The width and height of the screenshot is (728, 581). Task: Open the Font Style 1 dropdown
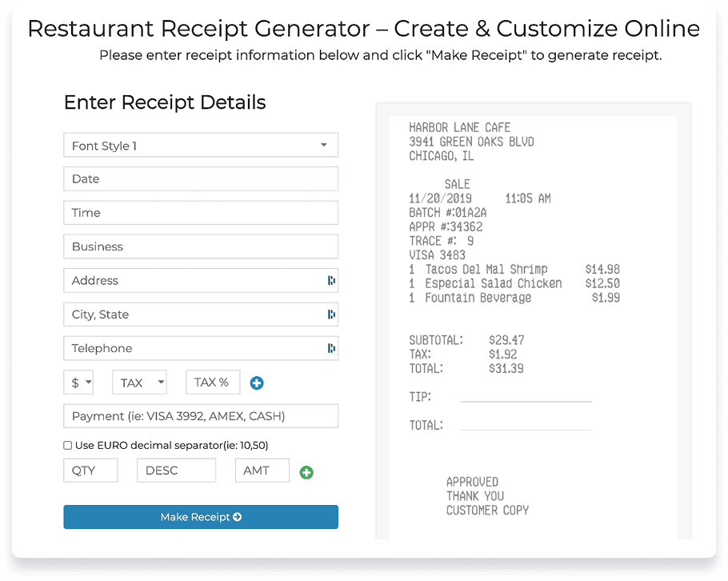200,145
